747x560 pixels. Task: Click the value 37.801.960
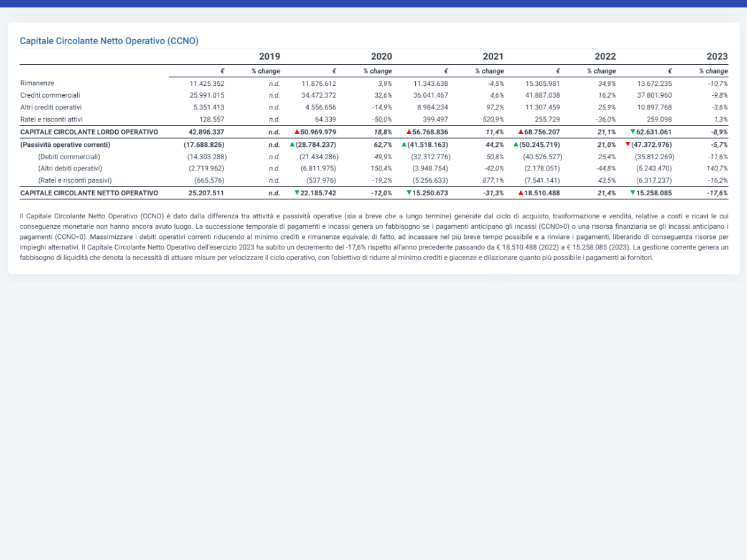click(655, 95)
